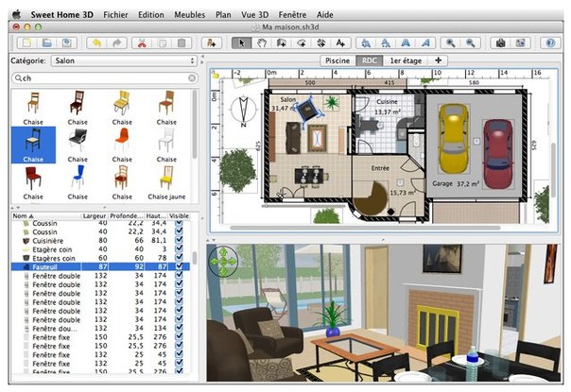The height and width of the screenshot is (392, 571).
Task: Click the Increase text size icon
Action: coord(366,43)
